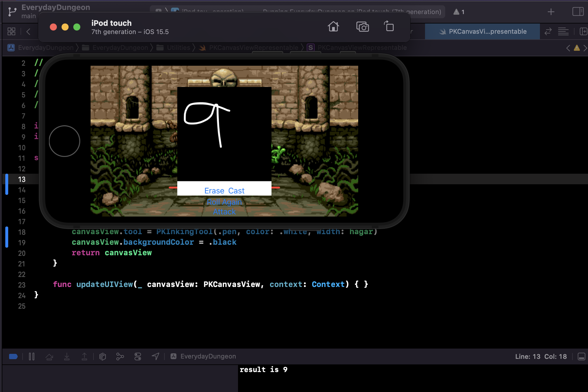Tap Cast button in simulator
588x392 pixels.
[x=236, y=191]
